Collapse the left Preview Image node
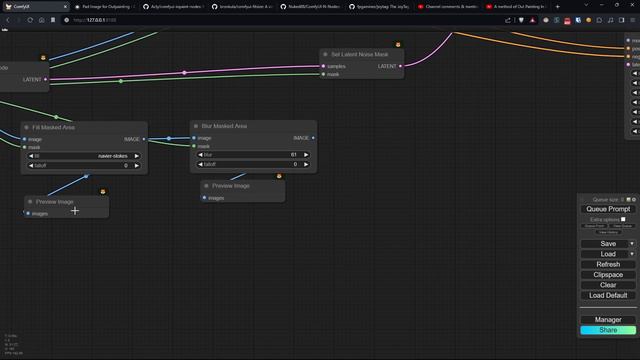The width and height of the screenshot is (640, 360). (x=30, y=202)
